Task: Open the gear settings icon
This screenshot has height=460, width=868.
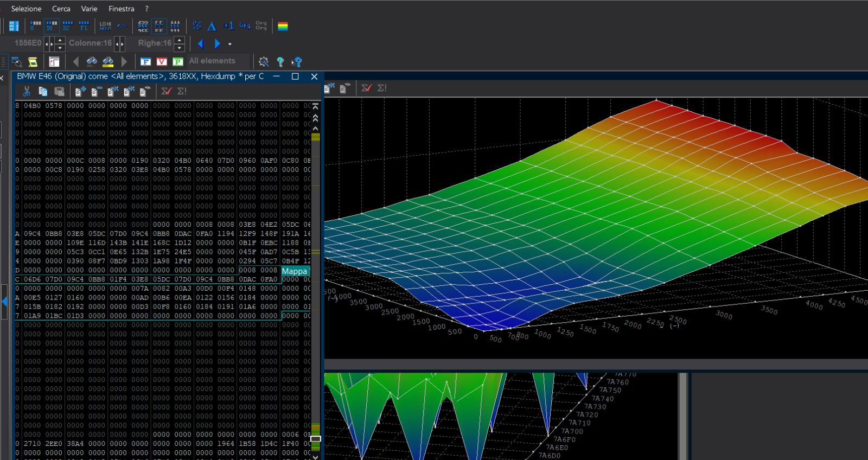Action: (264, 61)
